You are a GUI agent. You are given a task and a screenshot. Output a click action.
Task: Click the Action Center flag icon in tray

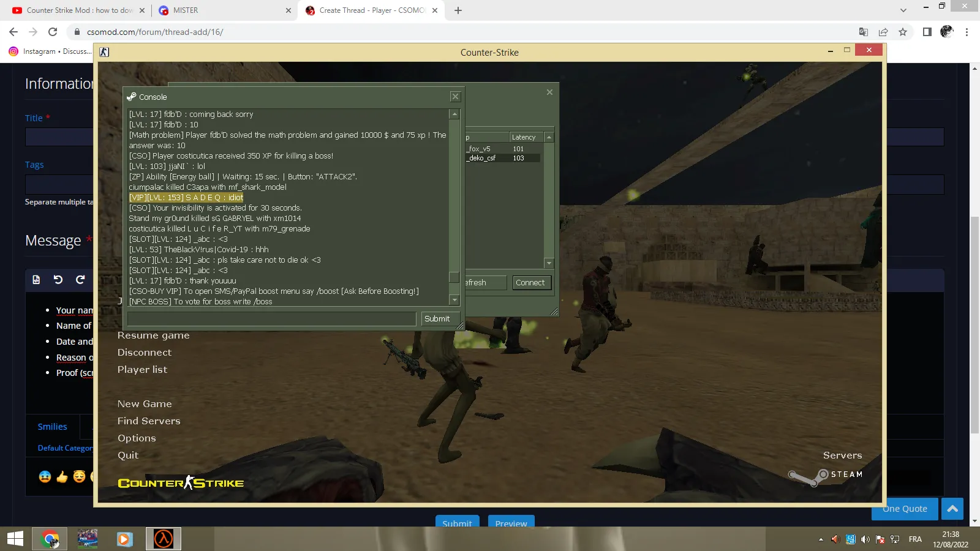pyautogui.click(x=880, y=539)
